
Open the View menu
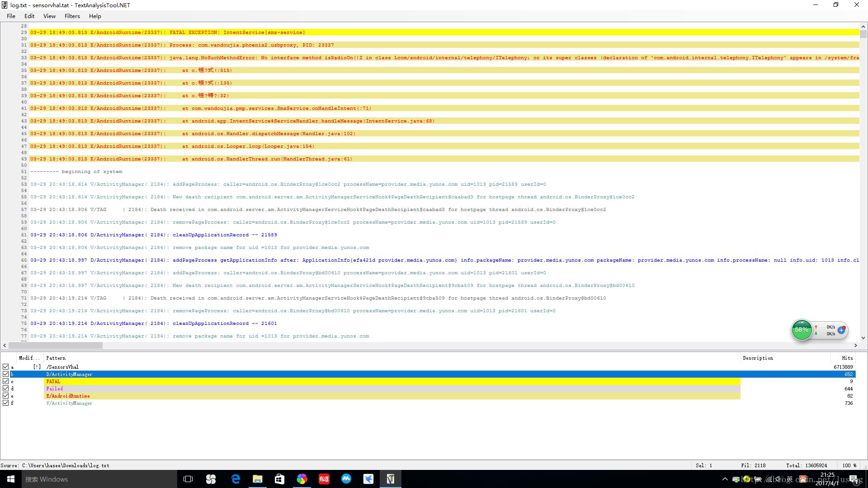pos(49,16)
